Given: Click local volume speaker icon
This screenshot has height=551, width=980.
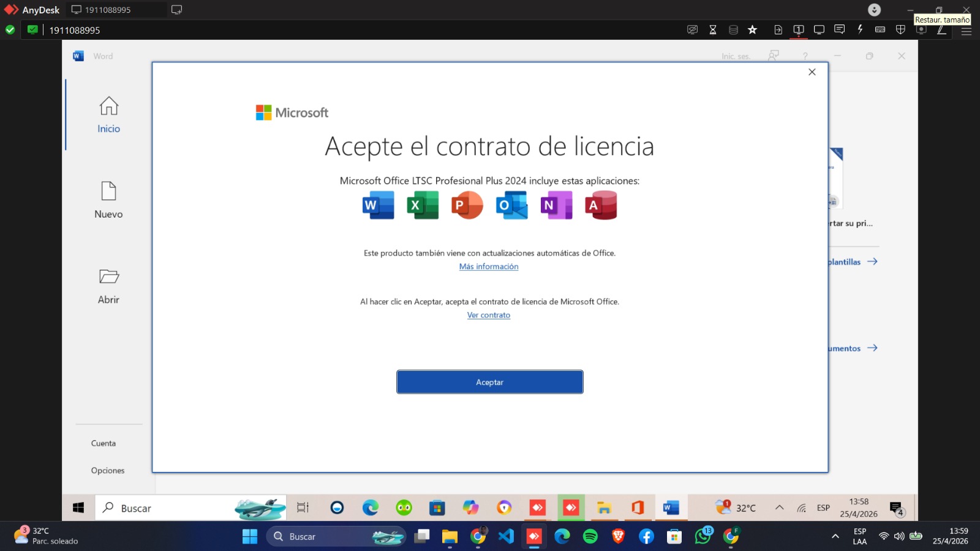Looking at the screenshot, I should pos(899,536).
